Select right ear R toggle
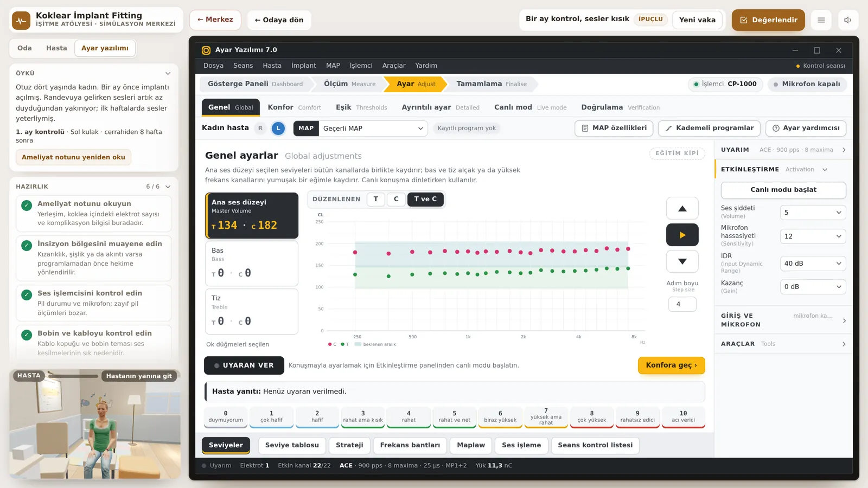This screenshot has width=868, height=488. (260, 129)
